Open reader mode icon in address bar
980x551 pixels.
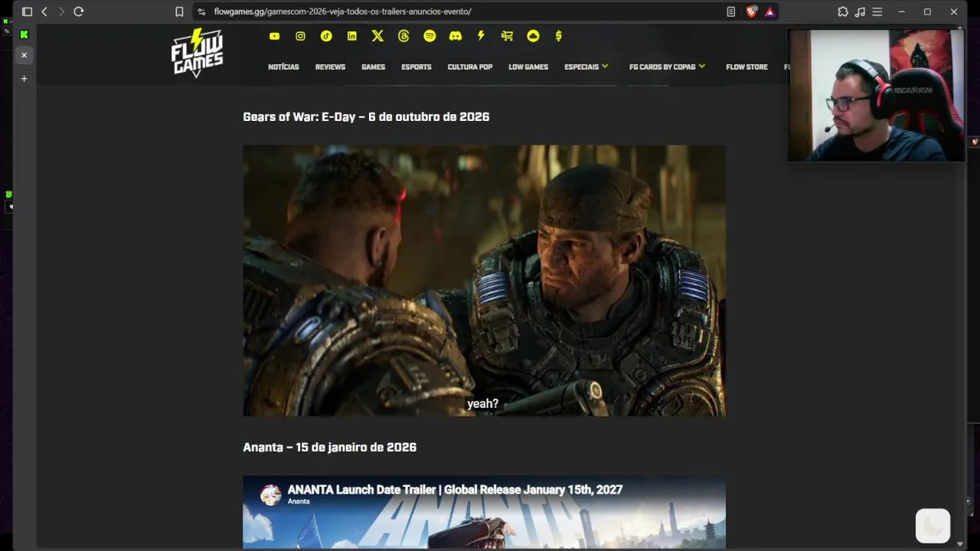731,11
